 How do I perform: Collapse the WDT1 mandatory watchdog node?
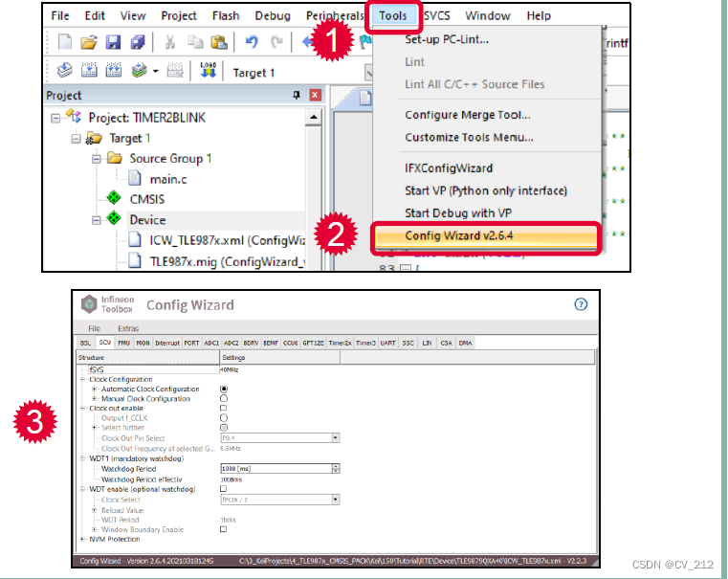[82, 458]
